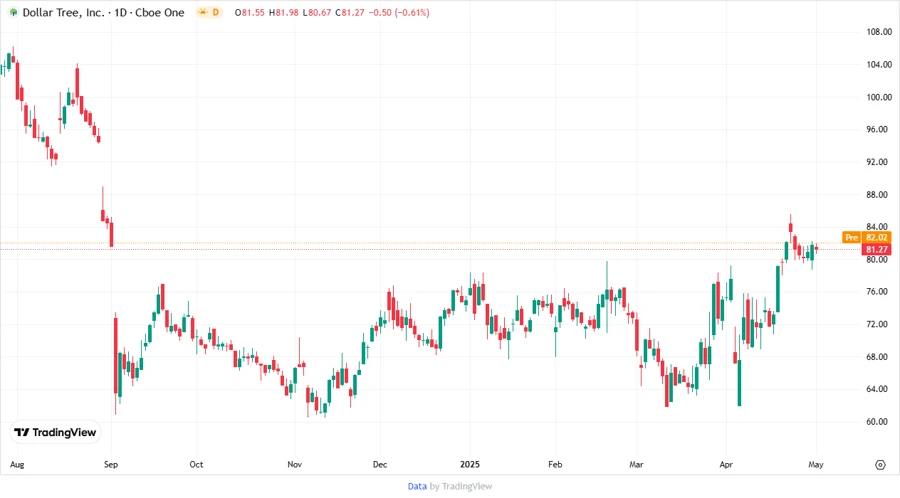Viewport: 900px width, 498px height.
Task: Click the 76.00 price axis label
Action: [879, 292]
